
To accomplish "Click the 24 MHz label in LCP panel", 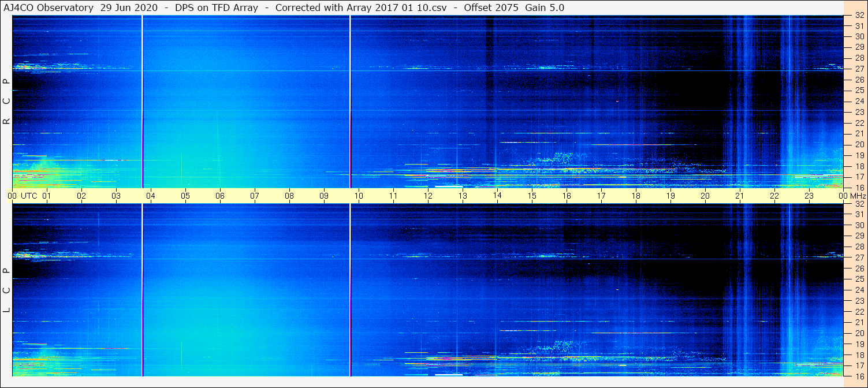I will pos(859,290).
